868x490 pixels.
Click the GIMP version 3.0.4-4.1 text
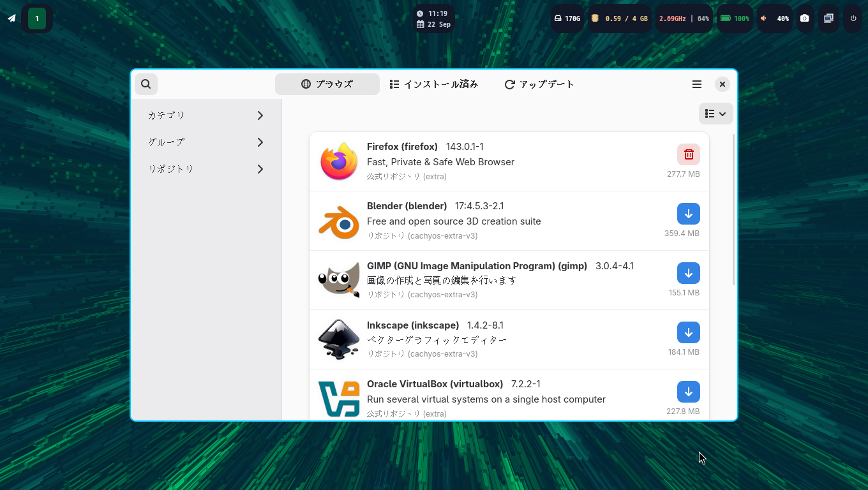click(x=615, y=266)
